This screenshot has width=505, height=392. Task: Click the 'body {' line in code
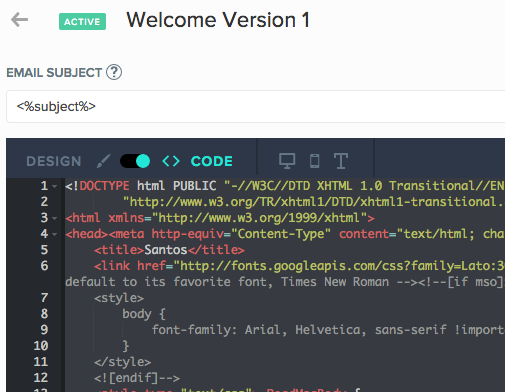click(144, 314)
